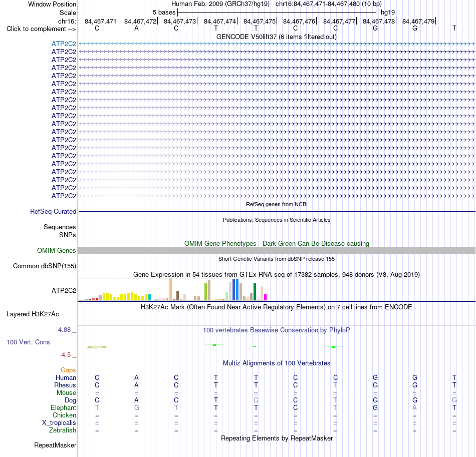The width and height of the screenshot is (476, 457).
Task: Click position marker 84,467,475 on ruler
Action: click(260, 21)
